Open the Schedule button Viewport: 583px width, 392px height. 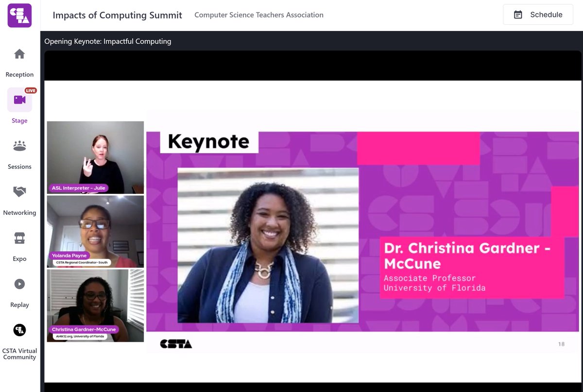tap(538, 15)
